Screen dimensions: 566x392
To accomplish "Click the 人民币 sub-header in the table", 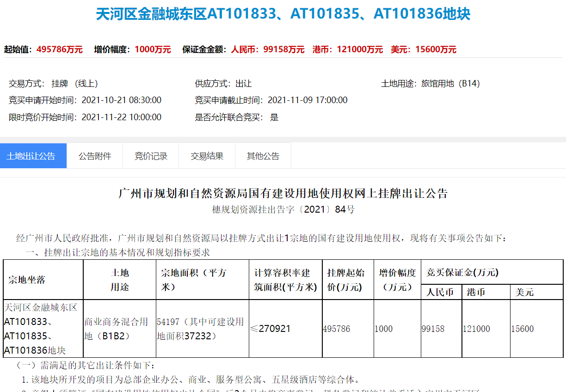I will click(x=441, y=292).
